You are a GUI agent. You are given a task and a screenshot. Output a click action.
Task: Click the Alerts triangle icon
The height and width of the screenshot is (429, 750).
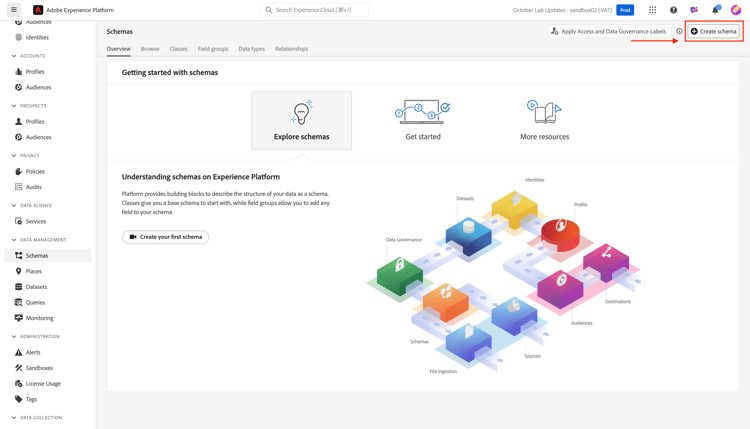[x=19, y=352]
